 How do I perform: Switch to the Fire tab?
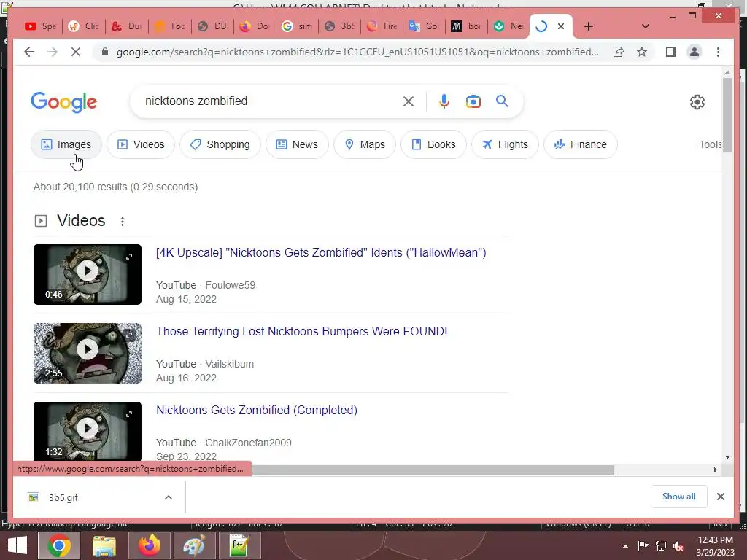coord(382,26)
